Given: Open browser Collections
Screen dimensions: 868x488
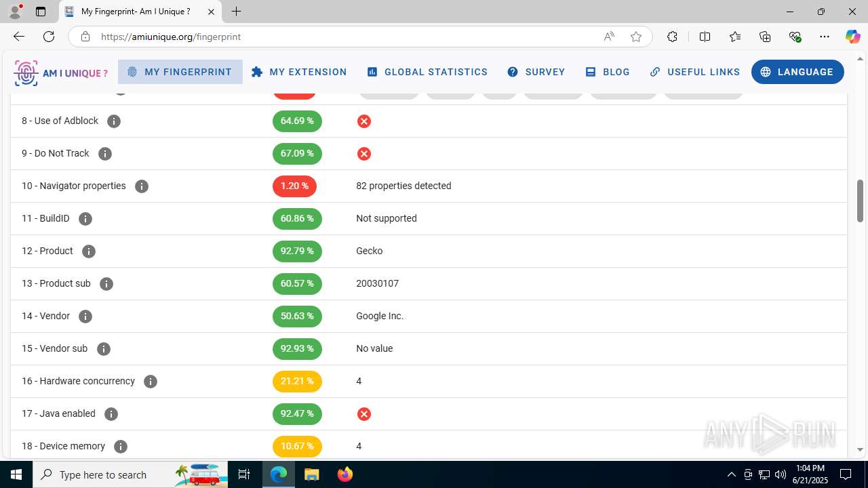Looking at the screenshot, I should pos(765,37).
